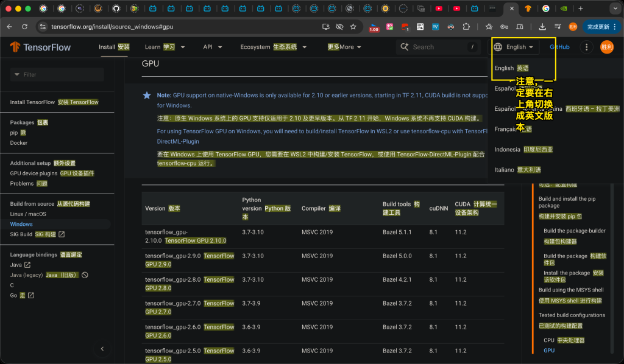Open 'Build the package-builder' TOC link
The image size is (624, 364).
coord(575,231)
